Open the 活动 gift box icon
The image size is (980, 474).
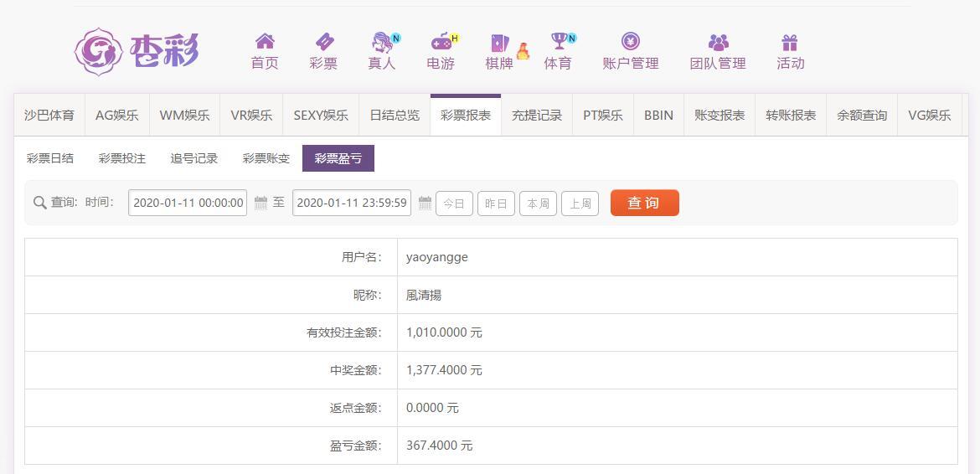coord(790,43)
